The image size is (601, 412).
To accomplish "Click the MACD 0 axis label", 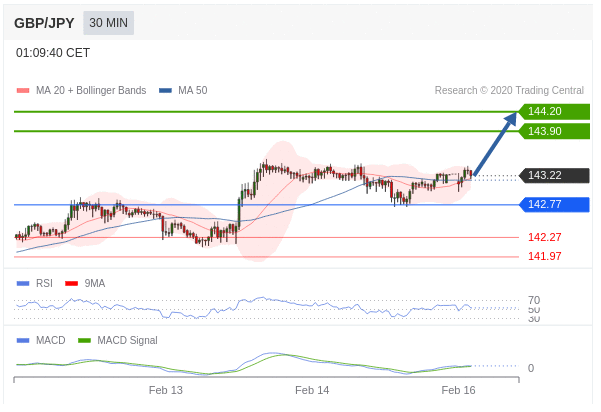I will tap(531, 368).
